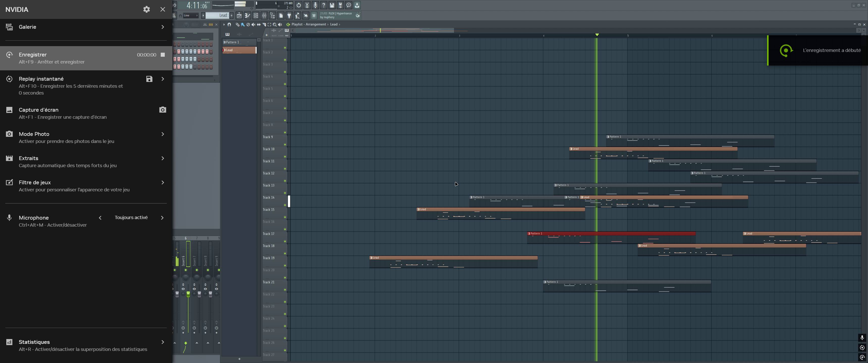The width and height of the screenshot is (868, 363).
Task: Open the Piano roll view
Action: pos(247,15)
